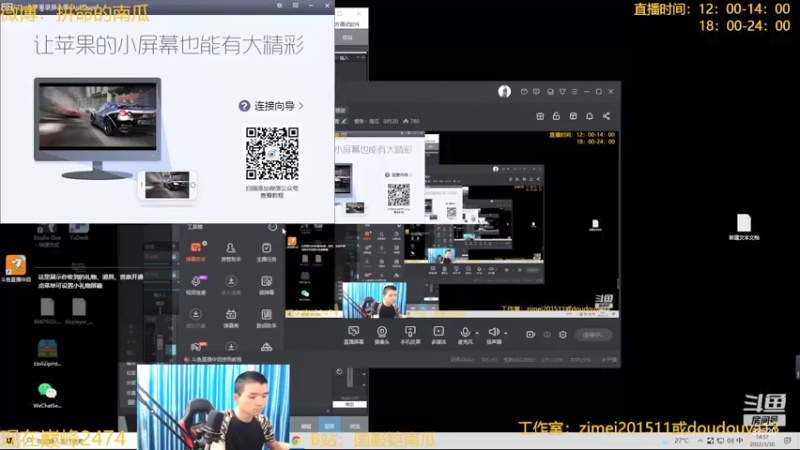Open 斗鱼直播伴侣 desktop shortcut

16,269
